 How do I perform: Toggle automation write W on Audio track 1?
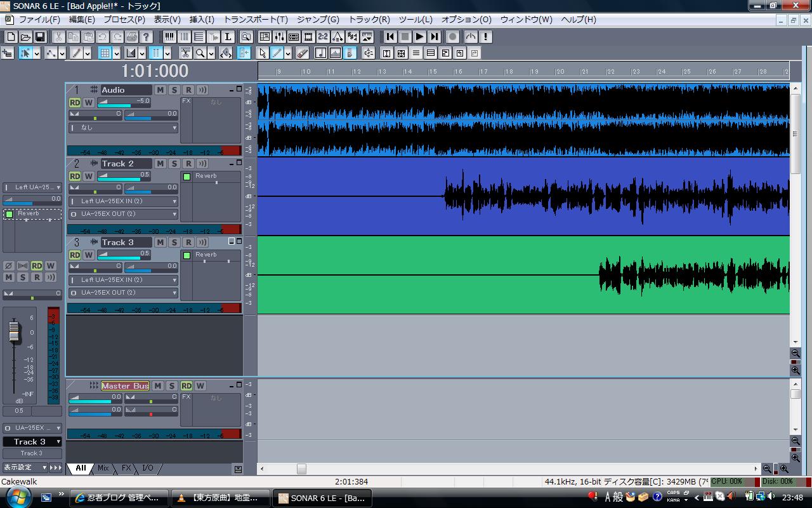click(88, 103)
